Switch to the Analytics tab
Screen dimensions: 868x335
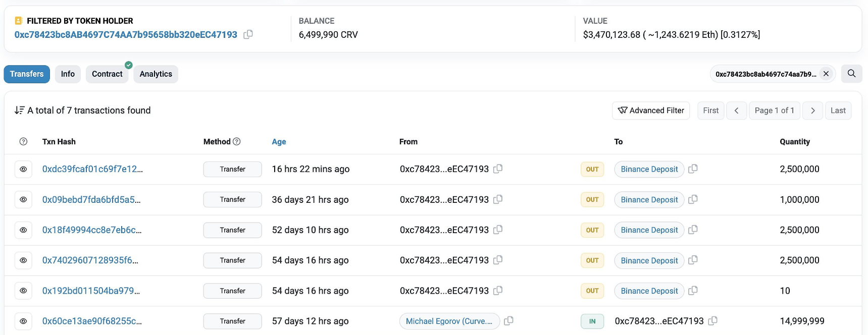(x=156, y=74)
